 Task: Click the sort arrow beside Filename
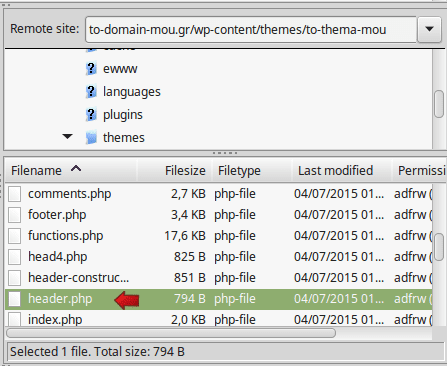point(76,169)
